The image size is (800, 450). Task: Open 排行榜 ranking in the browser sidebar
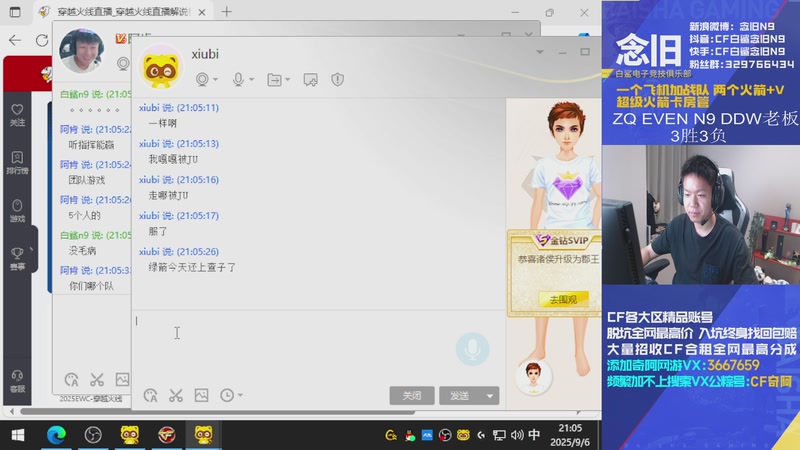(x=17, y=163)
